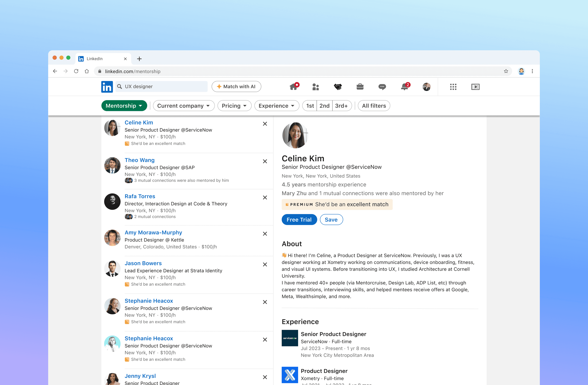
Task: Open Amy Morawa-Murphy's name link
Action: click(x=153, y=233)
